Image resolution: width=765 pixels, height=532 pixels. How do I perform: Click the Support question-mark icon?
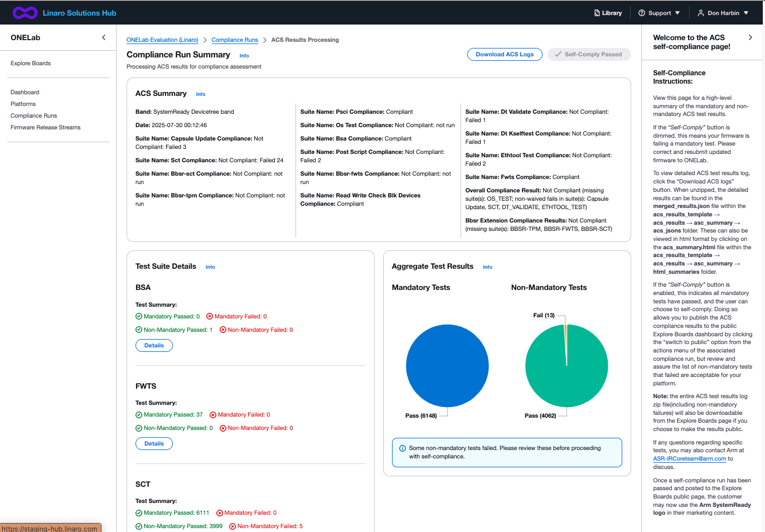pyautogui.click(x=642, y=13)
